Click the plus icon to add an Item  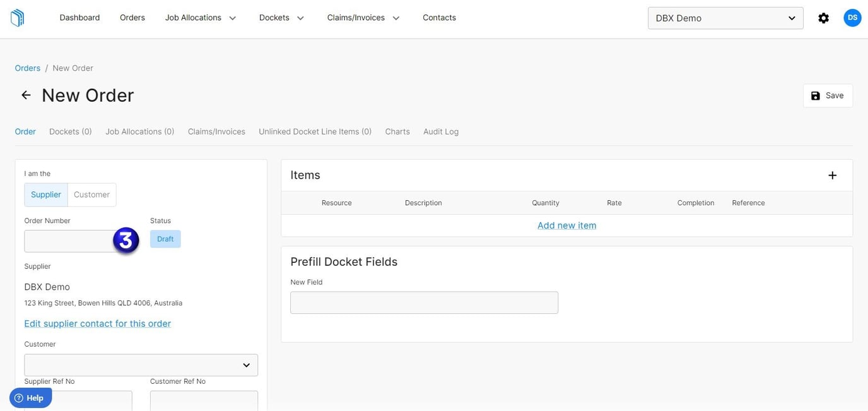(x=832, y=175)
